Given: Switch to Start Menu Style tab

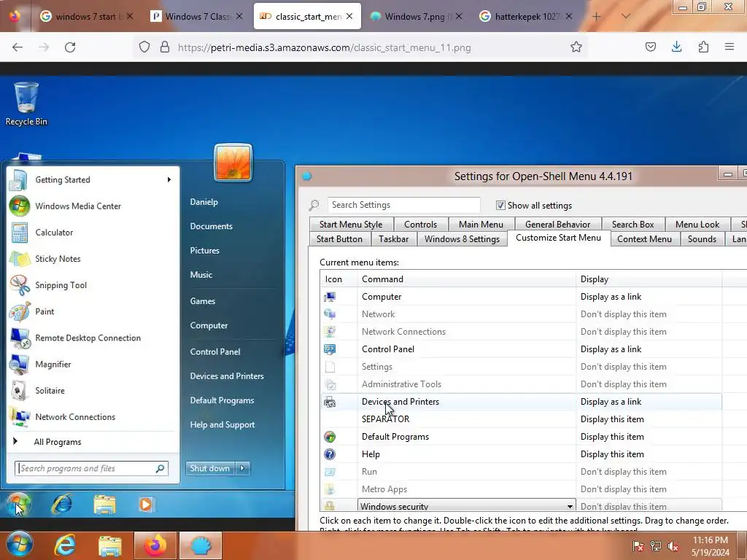Looking at the screenshot, I should (351, 225).
